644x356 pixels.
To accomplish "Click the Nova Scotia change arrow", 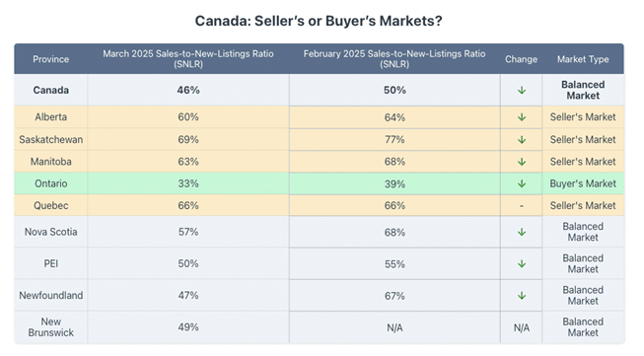I will (x=522, y=232).
